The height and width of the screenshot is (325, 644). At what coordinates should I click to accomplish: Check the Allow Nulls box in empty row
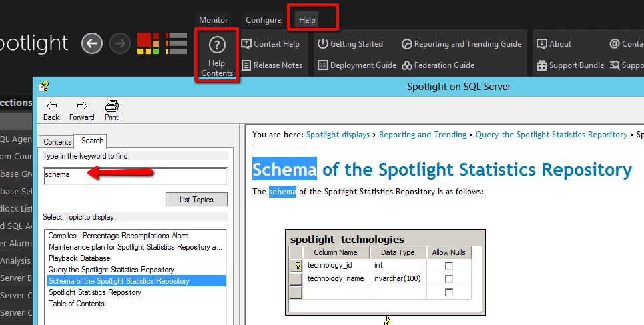point(449,292)
